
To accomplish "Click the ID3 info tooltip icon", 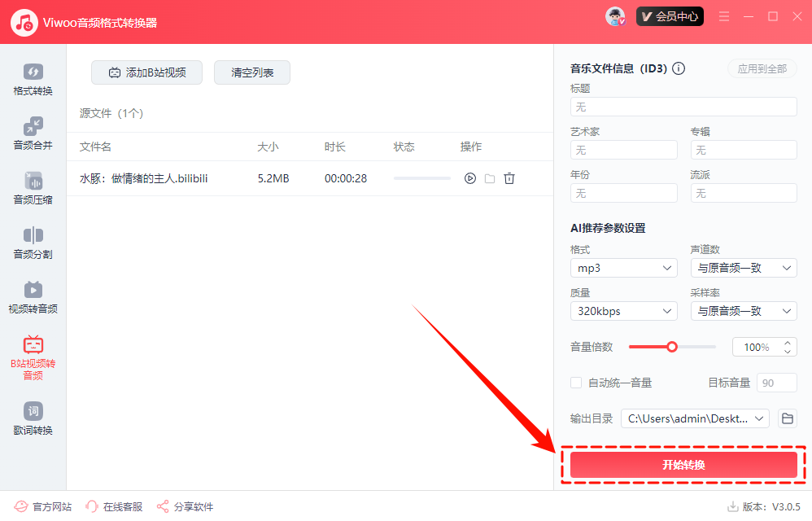I will coord(678,68).
